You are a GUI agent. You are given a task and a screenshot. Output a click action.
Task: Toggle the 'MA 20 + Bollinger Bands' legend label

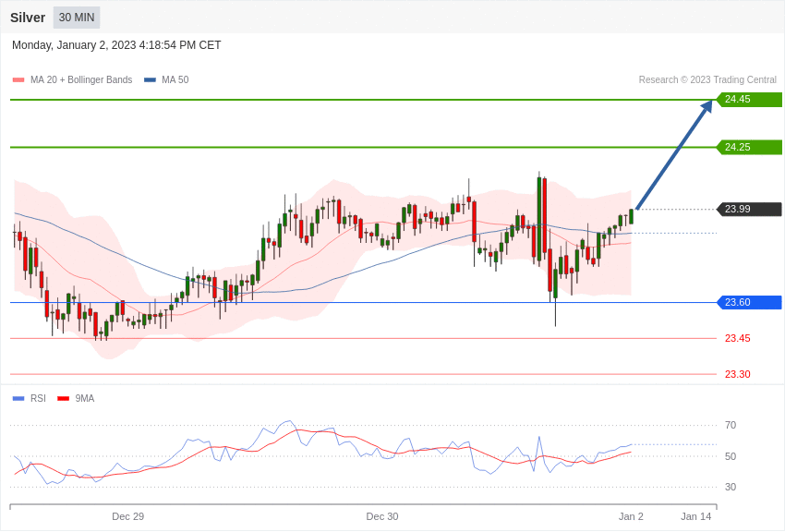pos(81,79)
